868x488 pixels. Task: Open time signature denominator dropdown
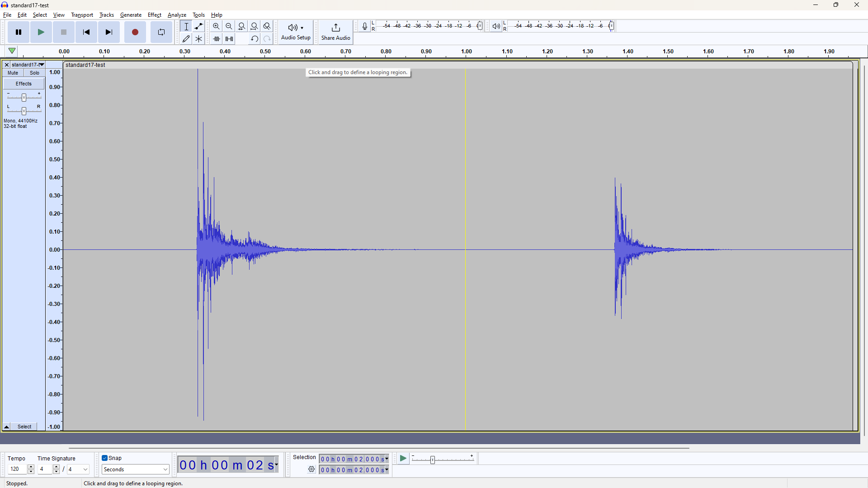pyautogui.click(x=78, y=469)
